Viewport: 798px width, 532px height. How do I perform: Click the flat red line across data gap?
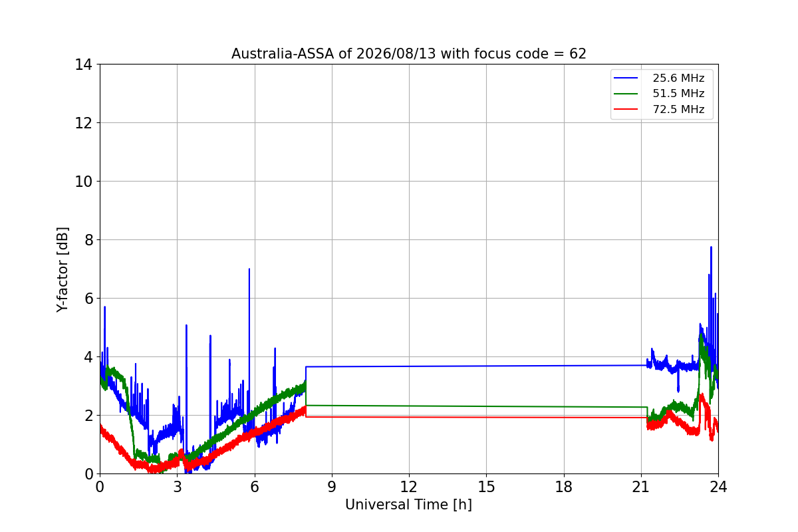click(475, 417)
